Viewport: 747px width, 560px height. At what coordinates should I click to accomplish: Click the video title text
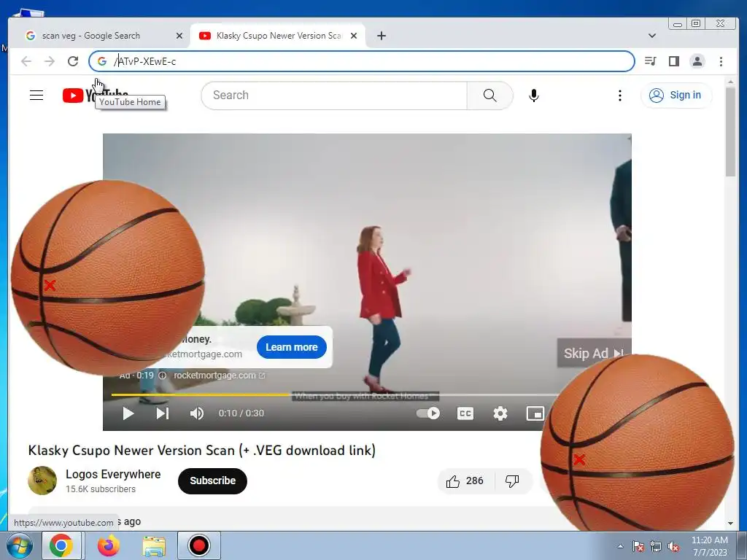[202, 450]
